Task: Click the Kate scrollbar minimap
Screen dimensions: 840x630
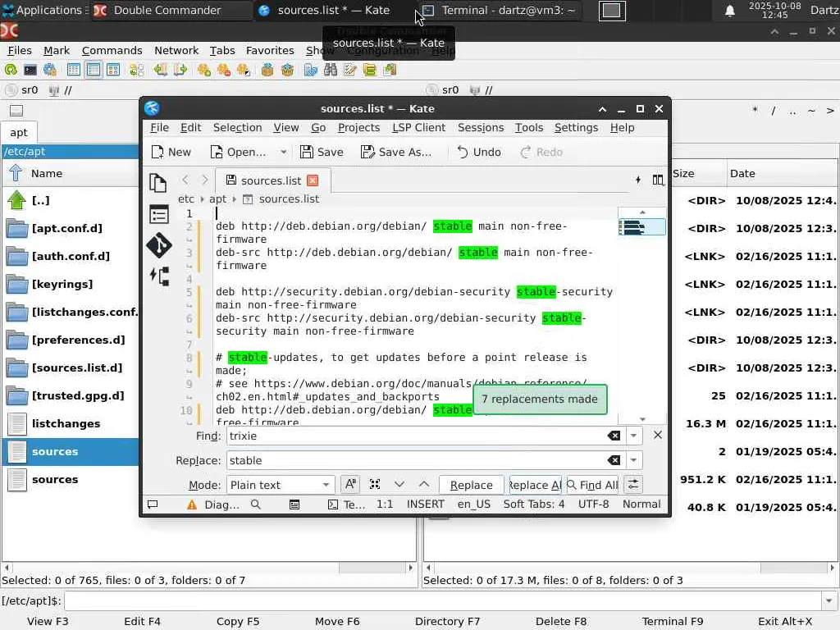Action: pos(641,227)
